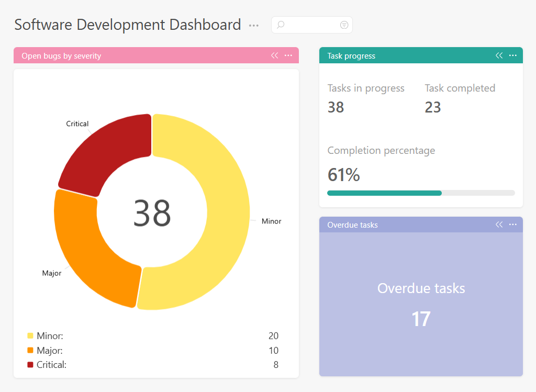Collapse the Task progress widget
This screenshot has width=536, height=392.
point(499,55)
